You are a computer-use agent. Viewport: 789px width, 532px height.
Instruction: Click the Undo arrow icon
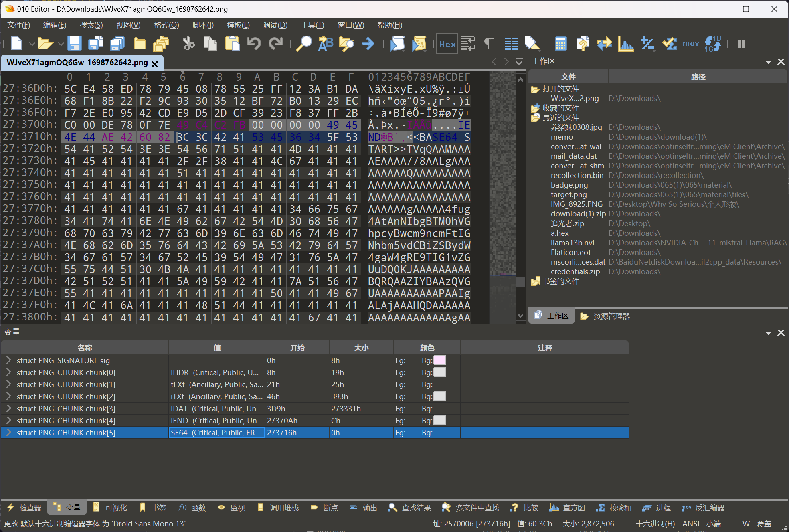tap(254, 43)
